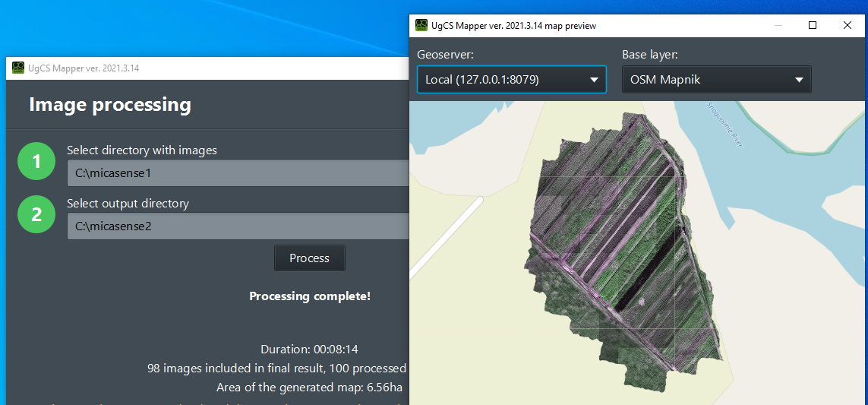The width and height of the screenshot is (868, 405).
Task: Minimize the map preview window
Action: 778,25
